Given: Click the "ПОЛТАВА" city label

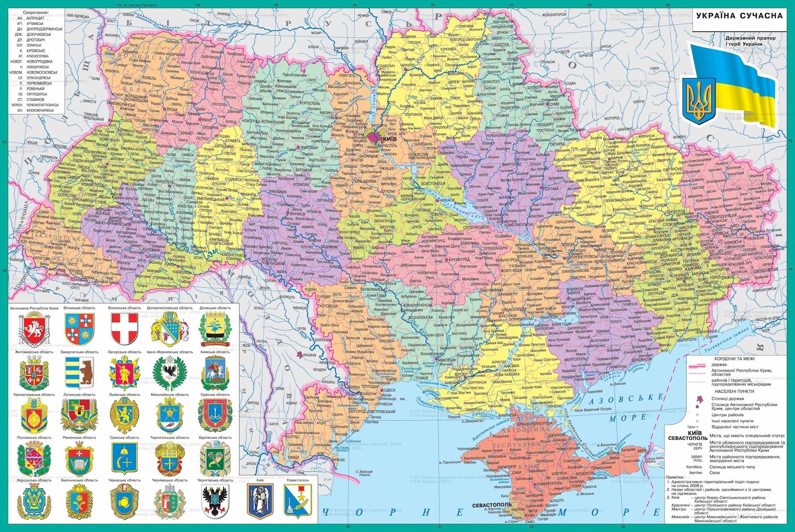Looking at the screenshot, I should (552, 189).
